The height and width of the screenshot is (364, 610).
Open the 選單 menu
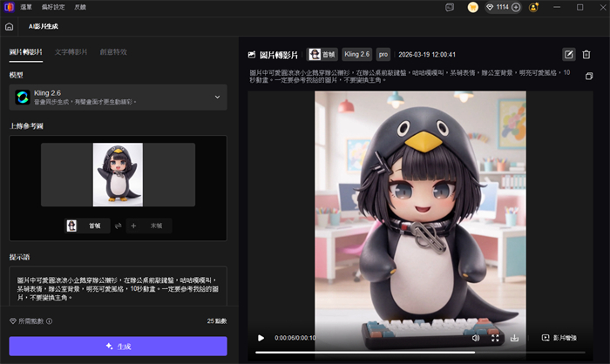coord(26,7)
